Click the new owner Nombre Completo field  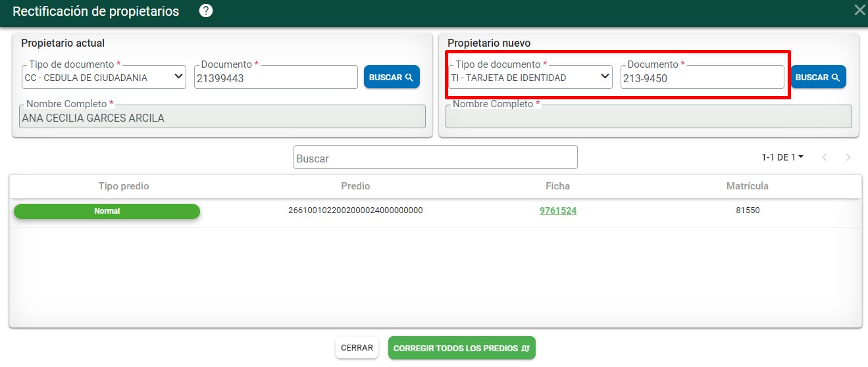click(x=648, y=118)
